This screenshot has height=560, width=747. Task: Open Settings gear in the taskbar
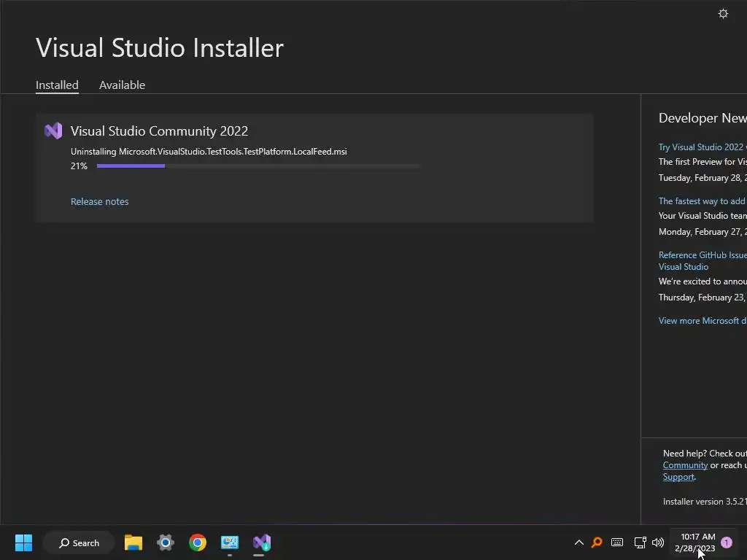point(166,542)
